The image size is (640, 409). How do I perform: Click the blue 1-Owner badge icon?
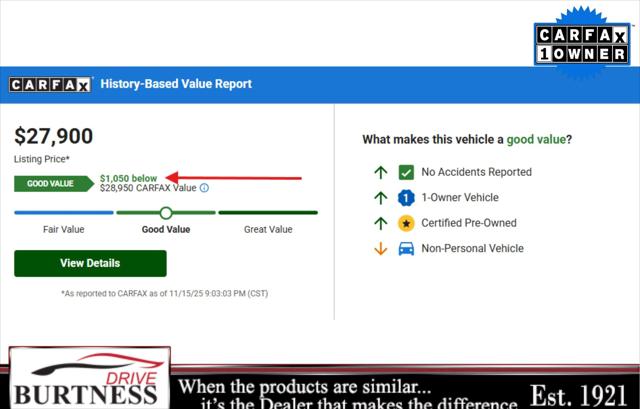coord(406,198)
